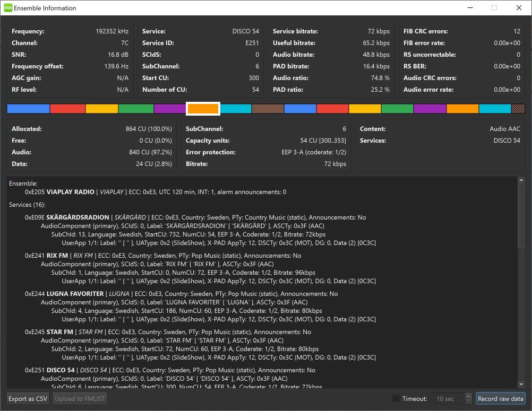Click the Upload to FMLIST button

click(80, 398)
